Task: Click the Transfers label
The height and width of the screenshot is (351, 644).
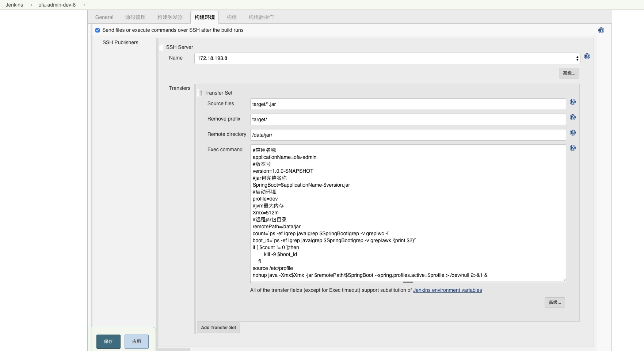Action: click(179, 88)
